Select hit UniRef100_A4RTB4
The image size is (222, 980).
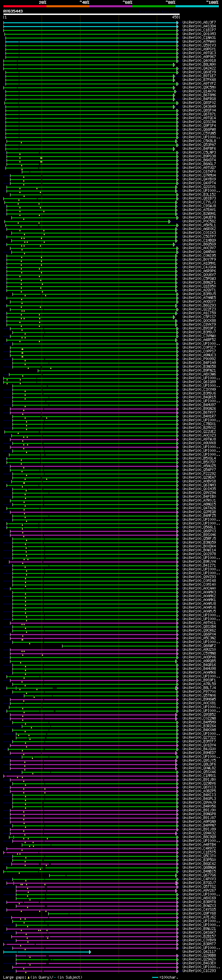coord(199,844)
